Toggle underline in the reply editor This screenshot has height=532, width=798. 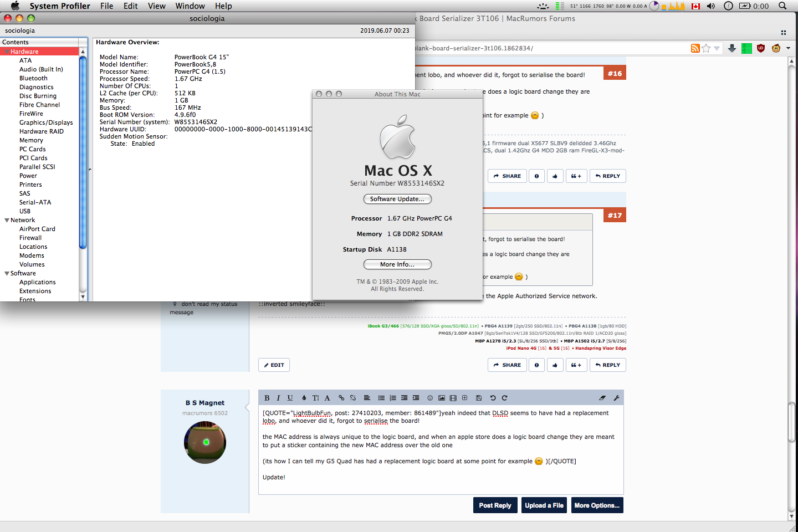(290, 398)
